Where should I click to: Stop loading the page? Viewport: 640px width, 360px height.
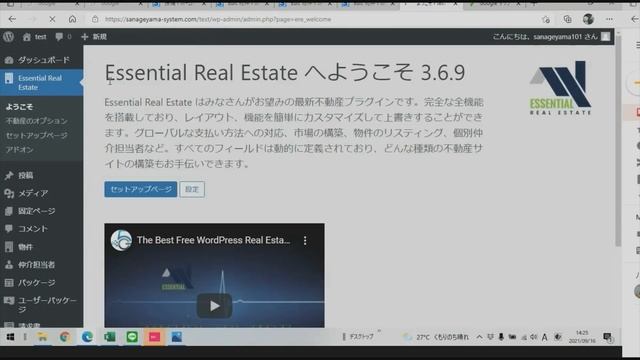(x=52, y=19)
